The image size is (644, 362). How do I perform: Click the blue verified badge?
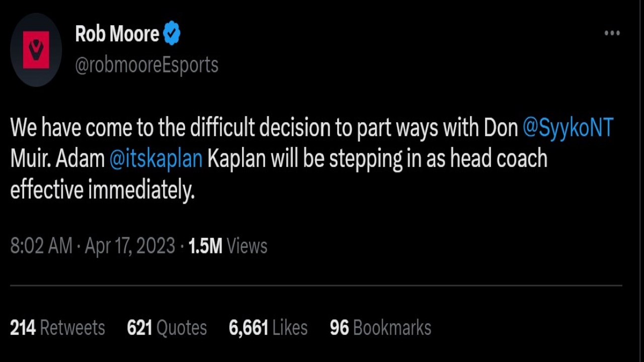click(172, 34)
